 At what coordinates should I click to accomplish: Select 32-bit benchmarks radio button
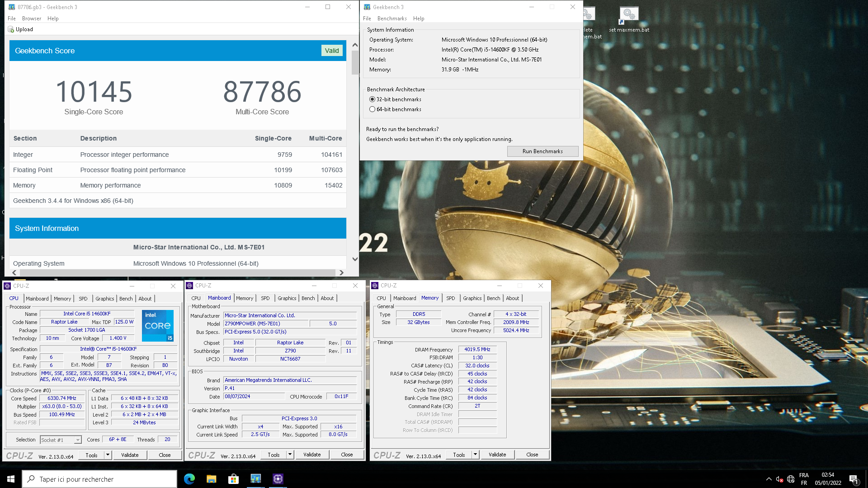(372, 99)
